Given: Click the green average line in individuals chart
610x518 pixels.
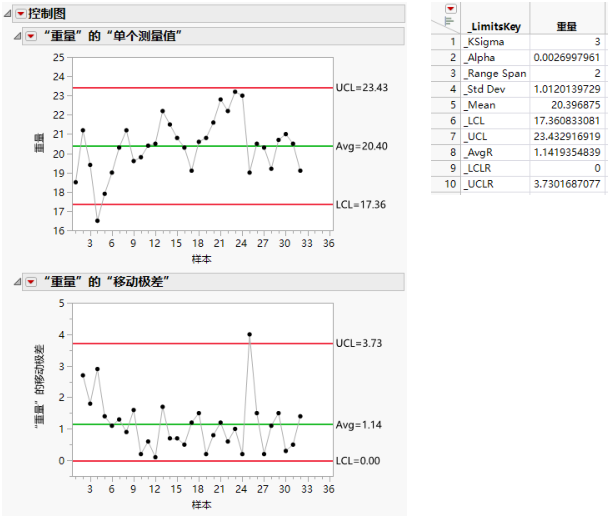Looking at the screenshot, I should tap(203, 147).
